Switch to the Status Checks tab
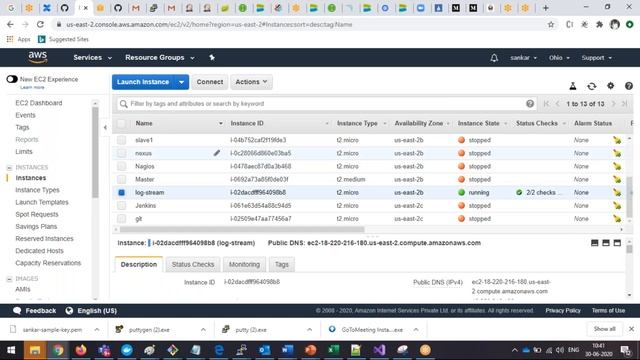This screenshot has width=640, height=360. (x=193, y=264)
